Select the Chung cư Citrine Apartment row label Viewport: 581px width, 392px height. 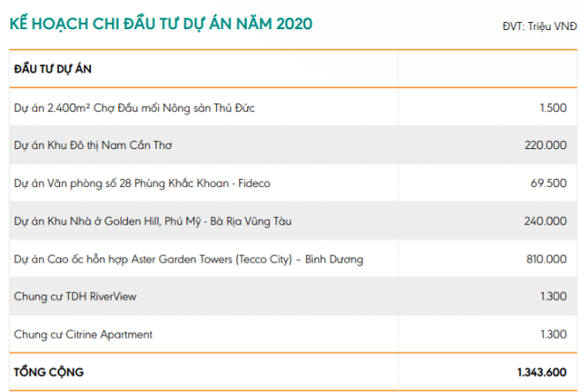[x=83, y=334]
